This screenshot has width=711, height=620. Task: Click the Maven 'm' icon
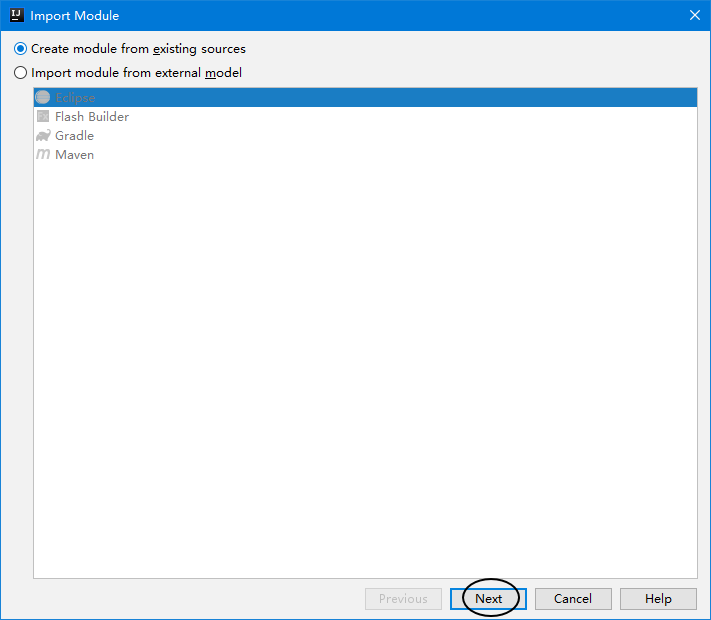(43, 155)
